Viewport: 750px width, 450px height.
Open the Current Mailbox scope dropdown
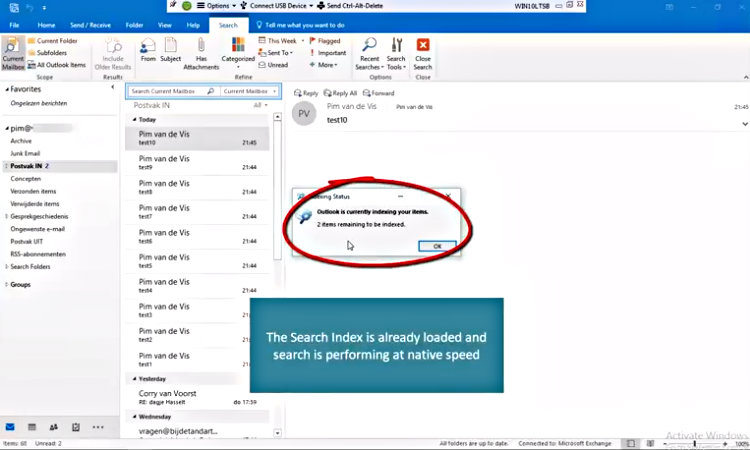(249, 91)
